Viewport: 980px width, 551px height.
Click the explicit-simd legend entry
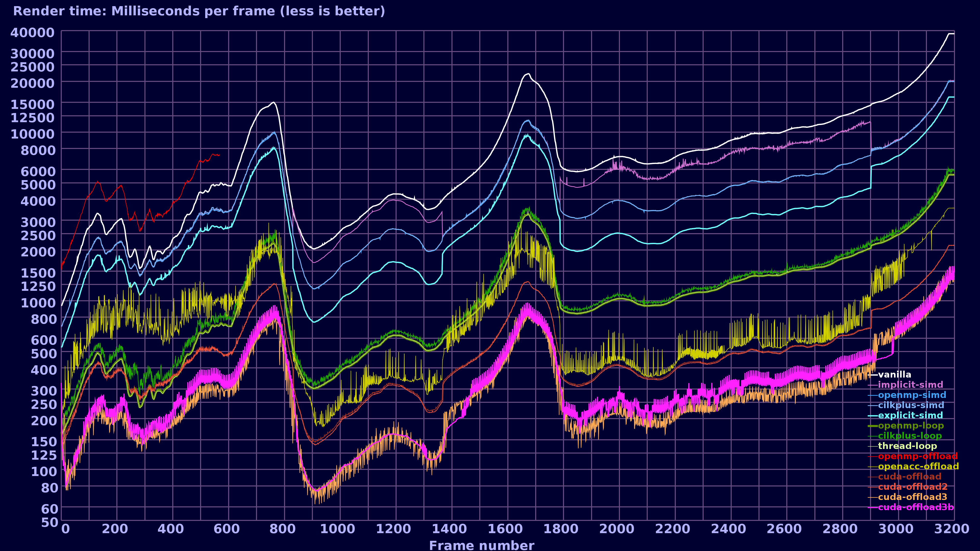pyautogui.click(x=910, y=416)
